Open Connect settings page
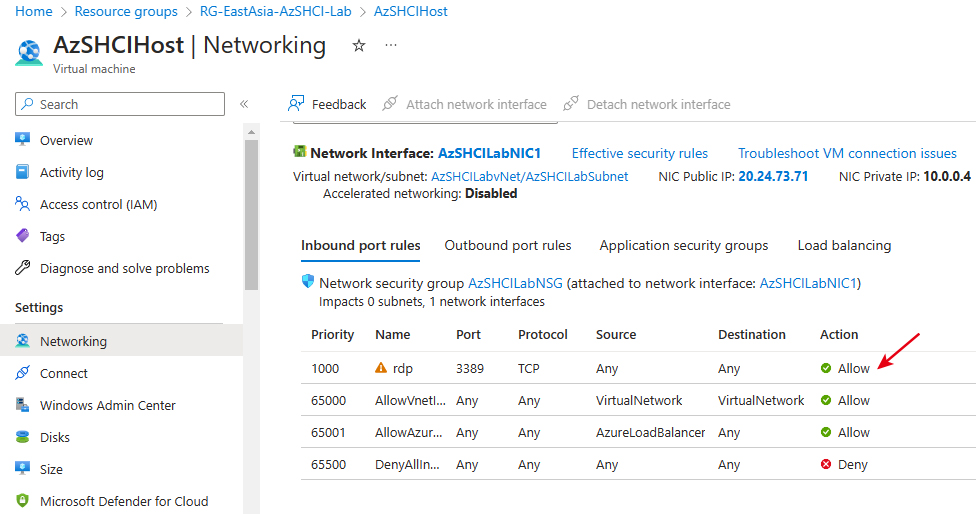The image size is (976, 514). click(x=64, y=374)
